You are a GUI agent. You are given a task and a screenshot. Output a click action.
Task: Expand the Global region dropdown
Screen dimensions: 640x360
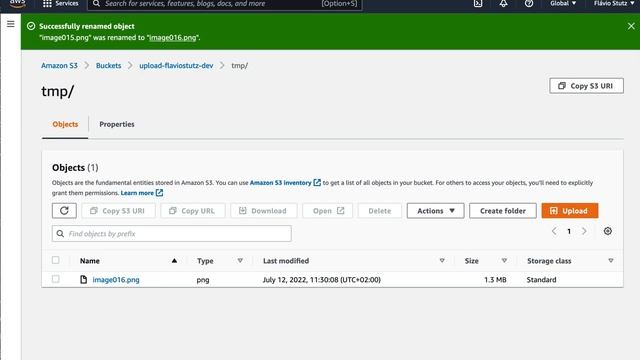[563, 3]
